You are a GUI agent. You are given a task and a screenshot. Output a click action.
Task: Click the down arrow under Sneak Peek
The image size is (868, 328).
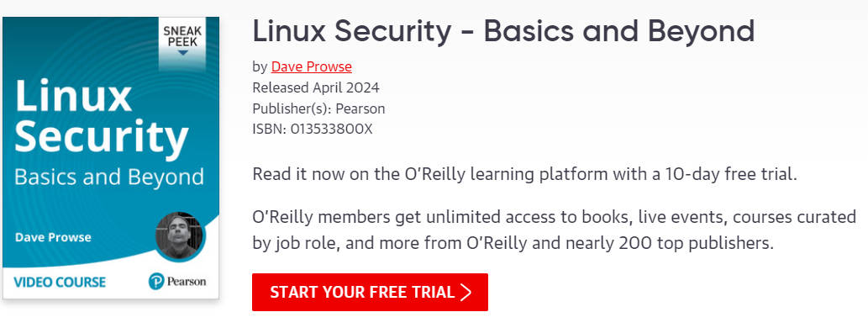point(182,53)
